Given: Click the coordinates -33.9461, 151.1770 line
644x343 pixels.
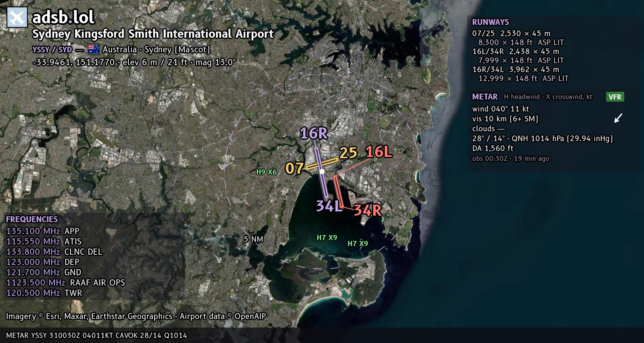Looking at the screenshot, I should pos(134,62).
